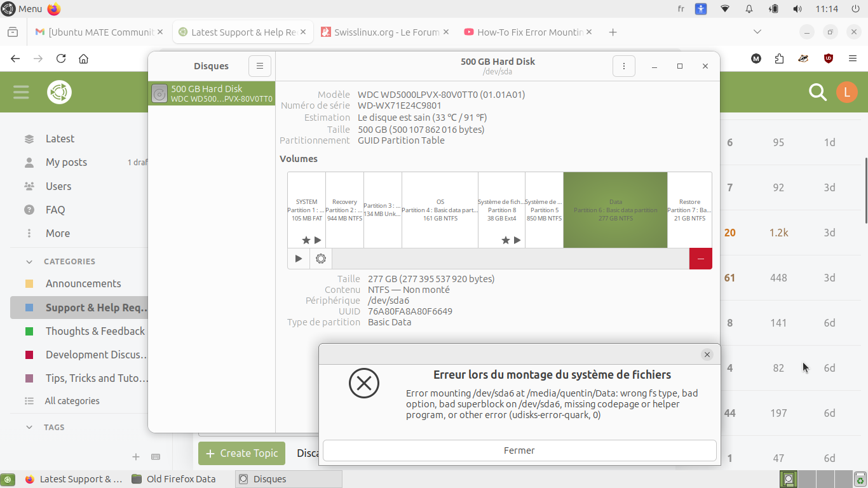This screenshot has height=488, width=868.
Task: Dismiss error dialog with X icon
Action: tap(707, 355)
